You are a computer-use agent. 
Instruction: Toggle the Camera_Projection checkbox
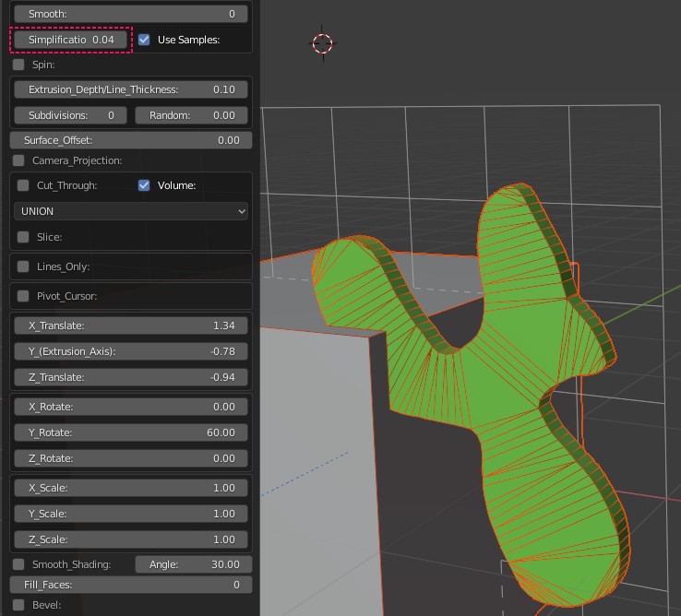coord(18,160)
